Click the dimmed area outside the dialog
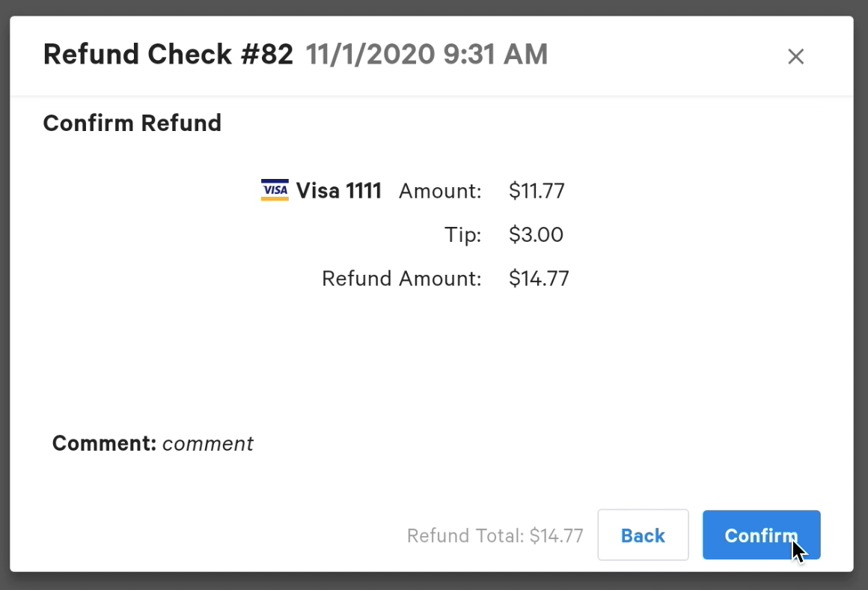Viewport: 868px width, 590px height. click(434, 583)
